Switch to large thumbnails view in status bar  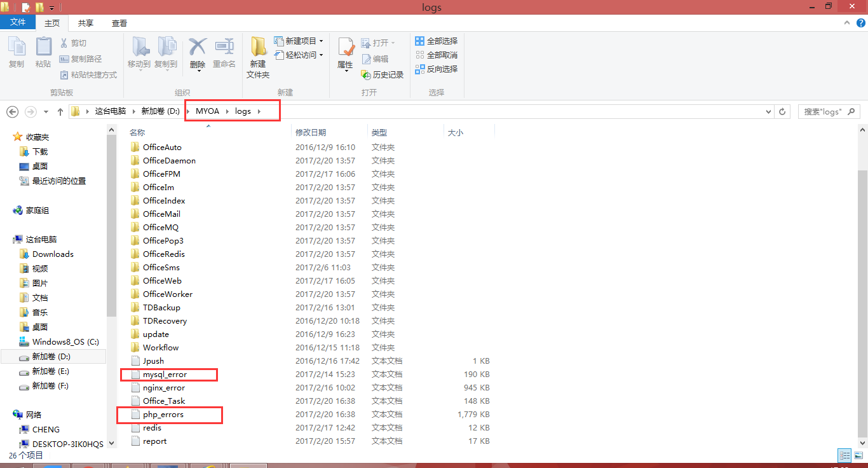(858, 455)
